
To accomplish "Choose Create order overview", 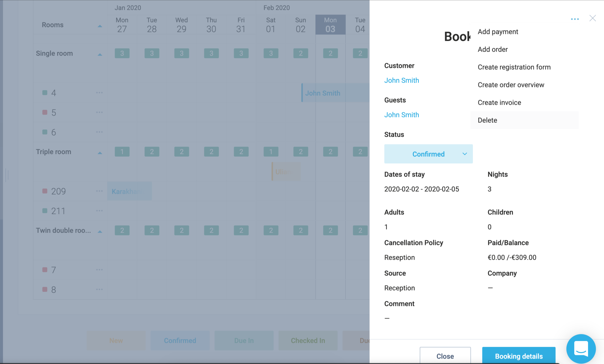I will point(524,85).
